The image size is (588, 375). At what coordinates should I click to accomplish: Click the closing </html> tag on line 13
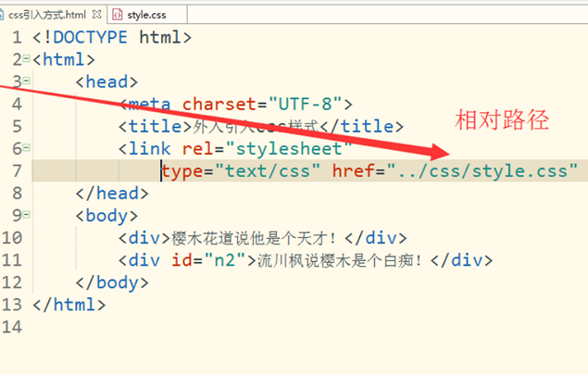pos(69,305)
